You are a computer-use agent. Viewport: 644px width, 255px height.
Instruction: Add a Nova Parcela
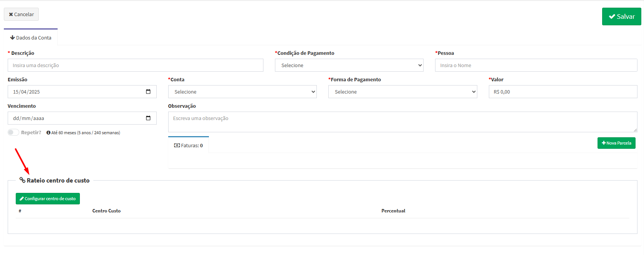click(616, 143)
